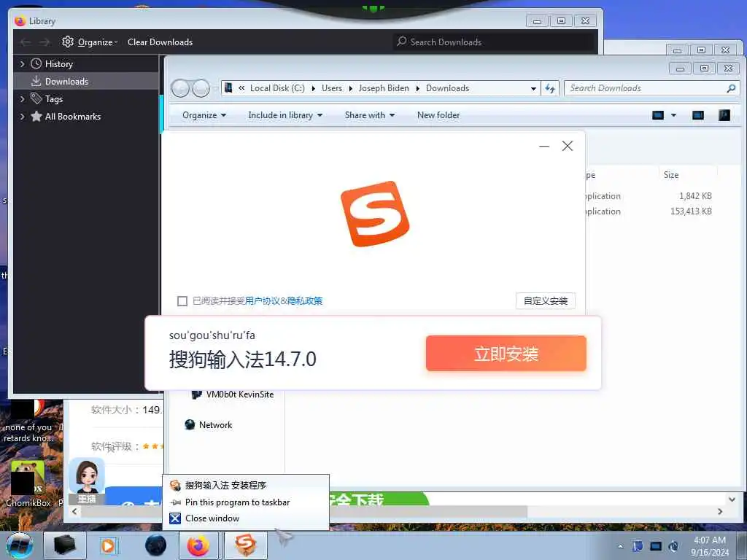Select All Bookmarks in the Library sidebar
Image resolution: width=747 pixels, height=560 pixels.
tap(72, 117)
